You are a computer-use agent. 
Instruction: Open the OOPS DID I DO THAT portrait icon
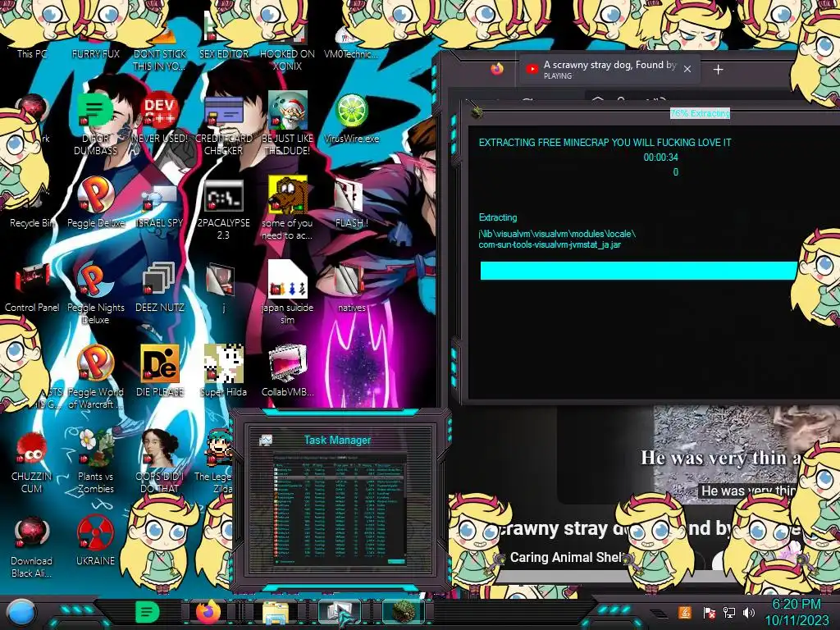click(159, 461)
